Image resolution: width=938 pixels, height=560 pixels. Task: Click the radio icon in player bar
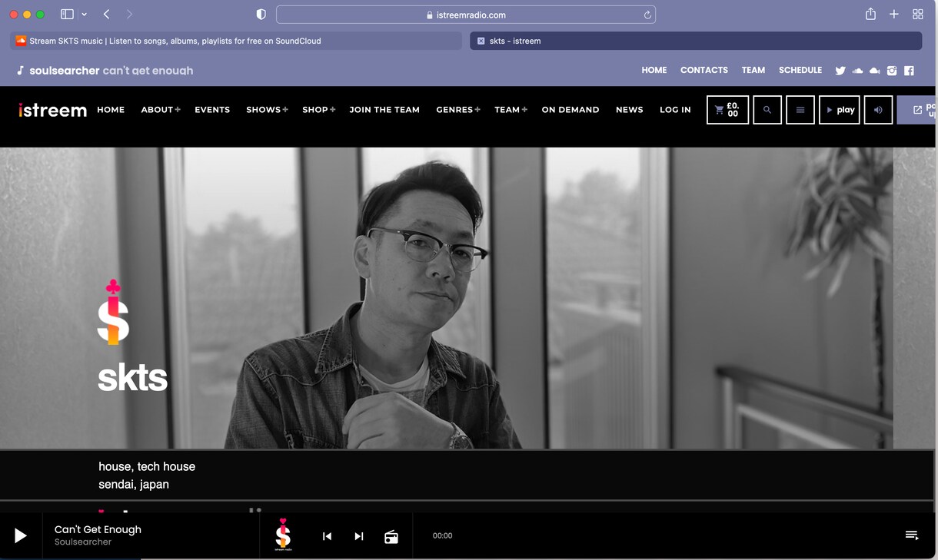391,536
